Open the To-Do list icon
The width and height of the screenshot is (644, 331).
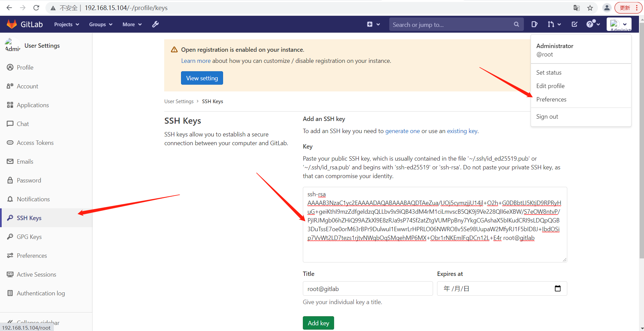point(575,24)
